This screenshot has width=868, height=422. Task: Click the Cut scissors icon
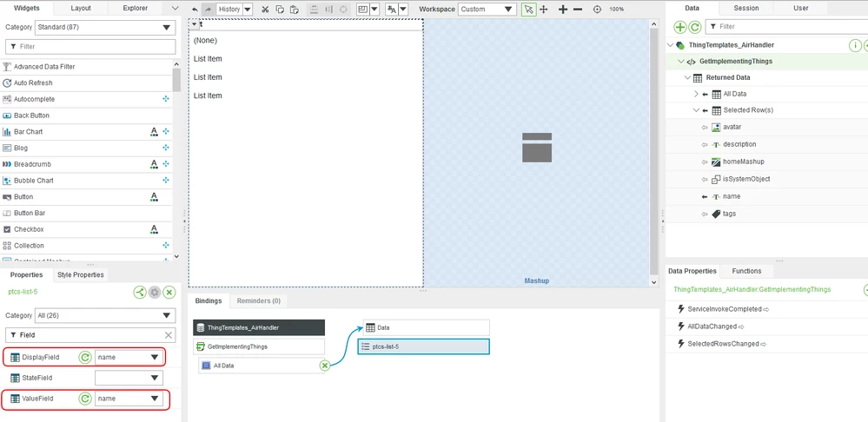tap(265, 10)
